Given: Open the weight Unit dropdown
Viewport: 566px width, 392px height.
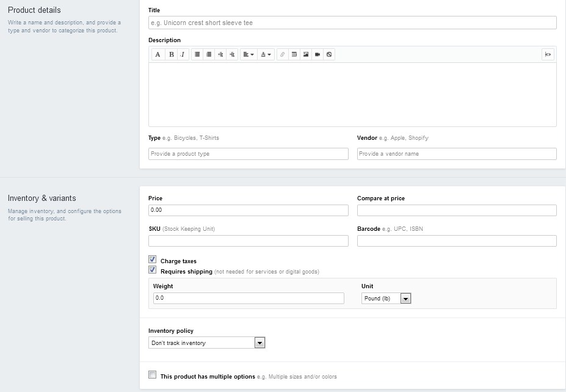Looking at the screenshot, I should coord(386,299).
